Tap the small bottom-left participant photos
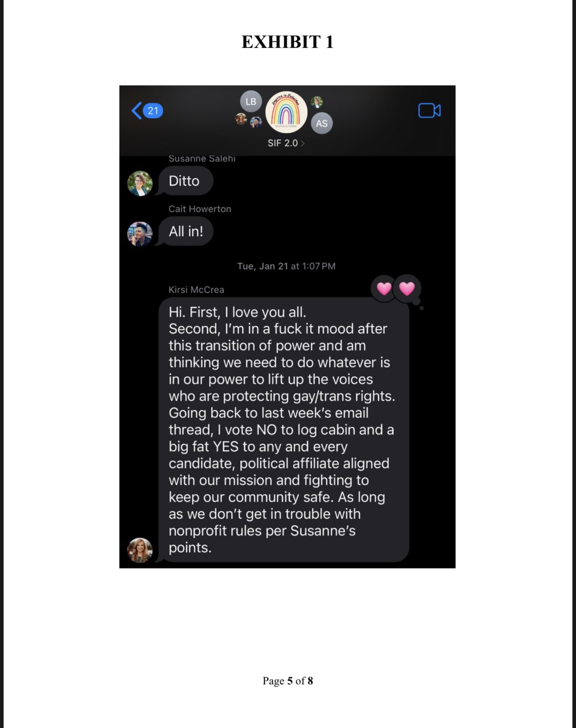This screenshot has height=728, width=576. click(x=249, y=121)
